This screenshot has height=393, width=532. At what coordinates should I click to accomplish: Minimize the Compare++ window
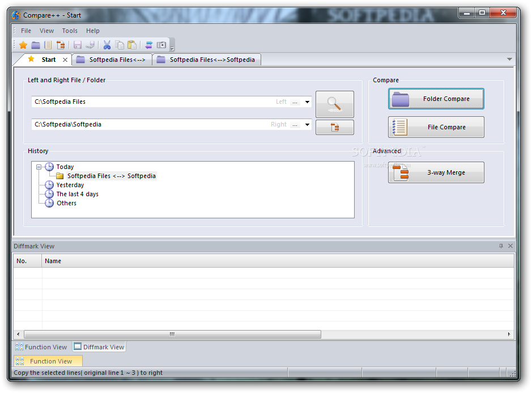tap(466, 13)
